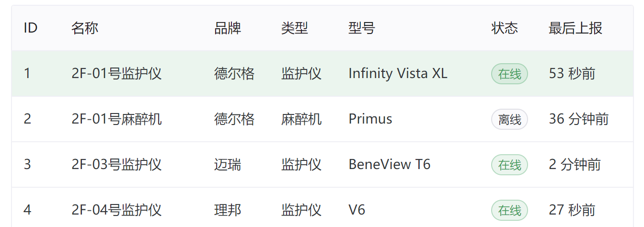Click the 品牌 column header
The image size is (644, 227).
click(228, 28)
